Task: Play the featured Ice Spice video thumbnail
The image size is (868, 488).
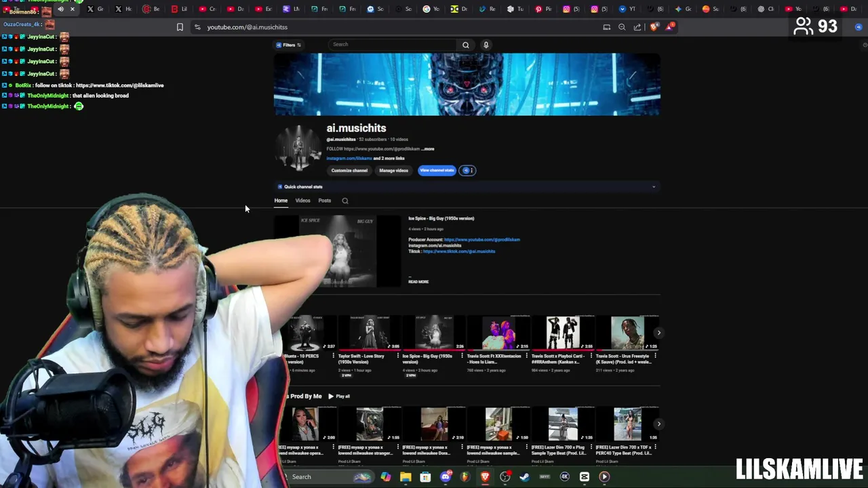Action: coord(338,251)
